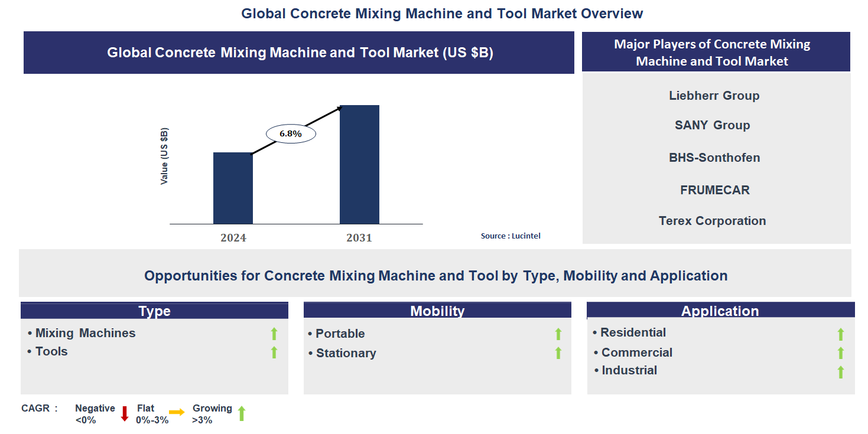Select the growth arrow next to Portable

click(x=558, y=334)
